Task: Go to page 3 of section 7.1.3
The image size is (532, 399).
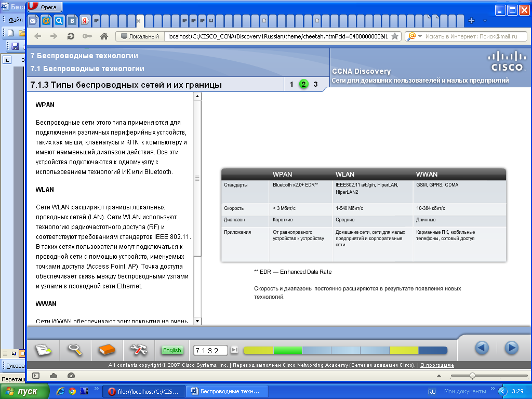Action: coord(315,84)
